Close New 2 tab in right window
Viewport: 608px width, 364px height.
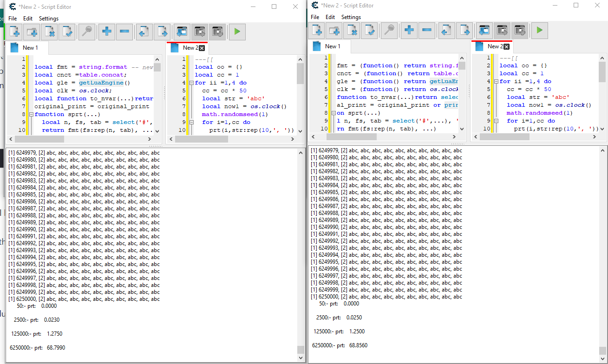pyautogui.click(x=506, y=46)
